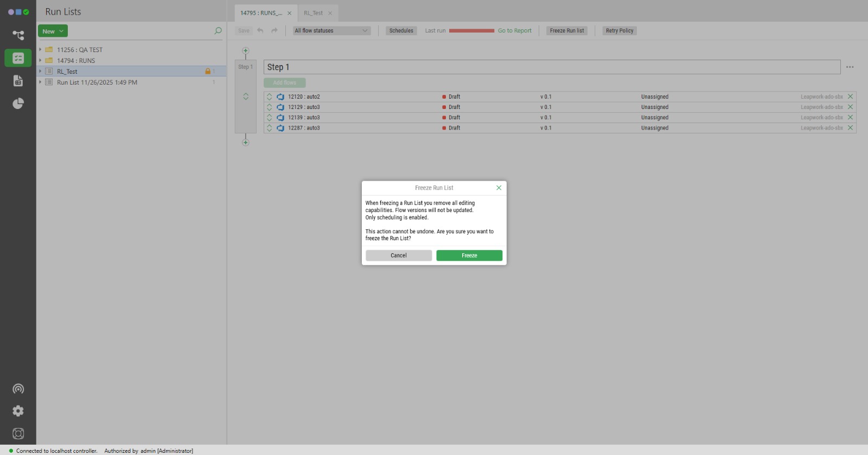Open the All flow statuses dropdown
The width and height of the screenshot is (868, 455).
tap(331, 31)
